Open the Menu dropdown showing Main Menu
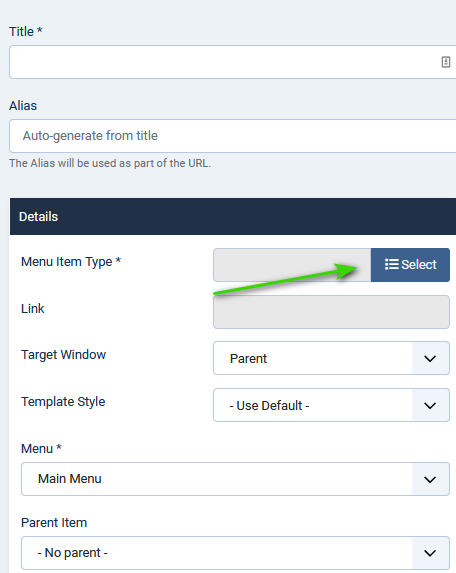456x573 pixels. [235, 479]
